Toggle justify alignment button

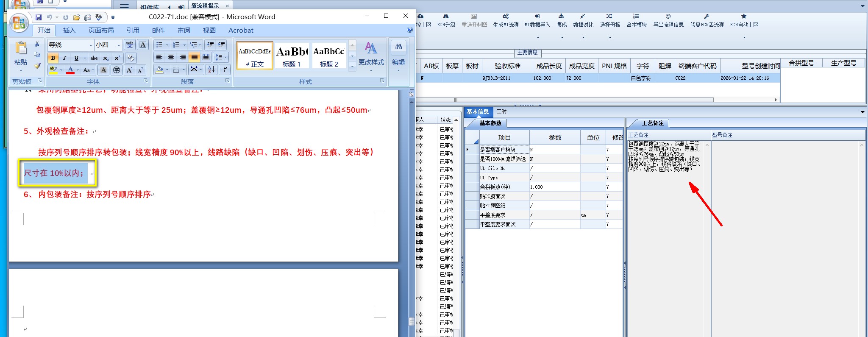194,57
